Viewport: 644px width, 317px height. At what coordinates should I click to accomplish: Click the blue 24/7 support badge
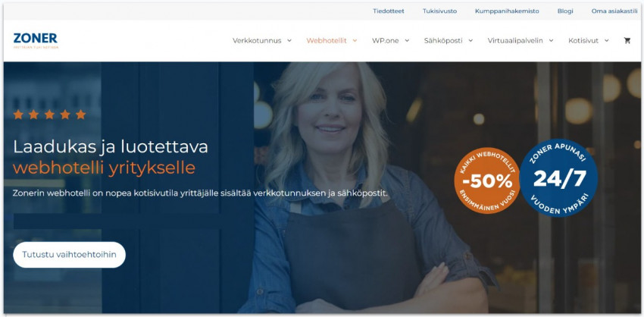click(x=558, y=177)
